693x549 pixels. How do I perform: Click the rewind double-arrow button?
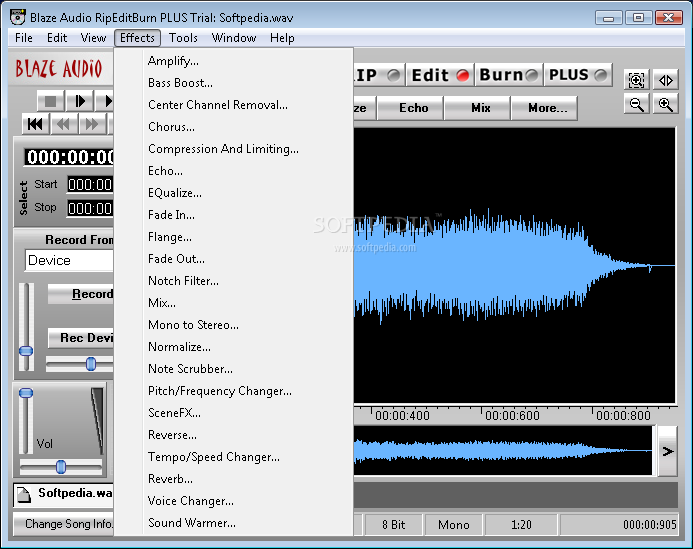(x=63, y=125)
